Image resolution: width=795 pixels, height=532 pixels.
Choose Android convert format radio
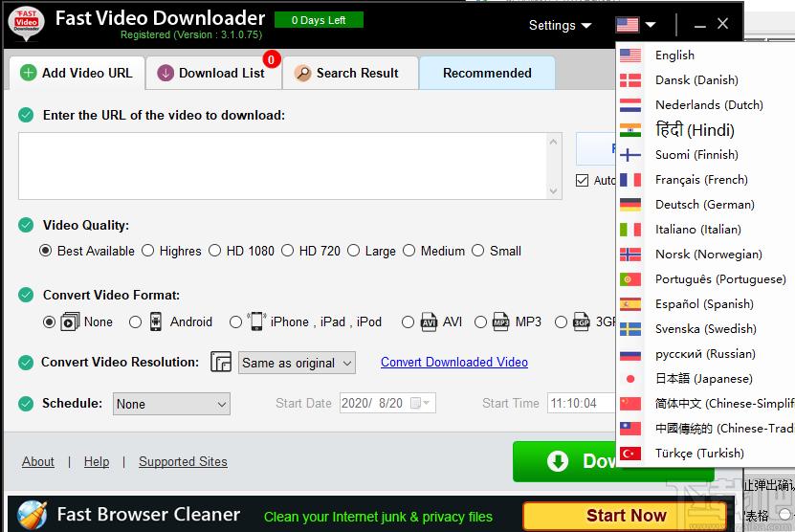point(136,322)
